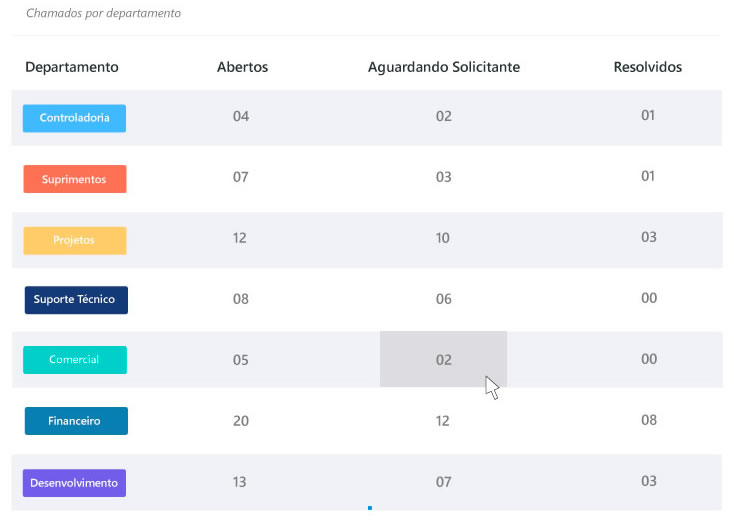Click the Desenvolvimento department tag

pos(75,483)
